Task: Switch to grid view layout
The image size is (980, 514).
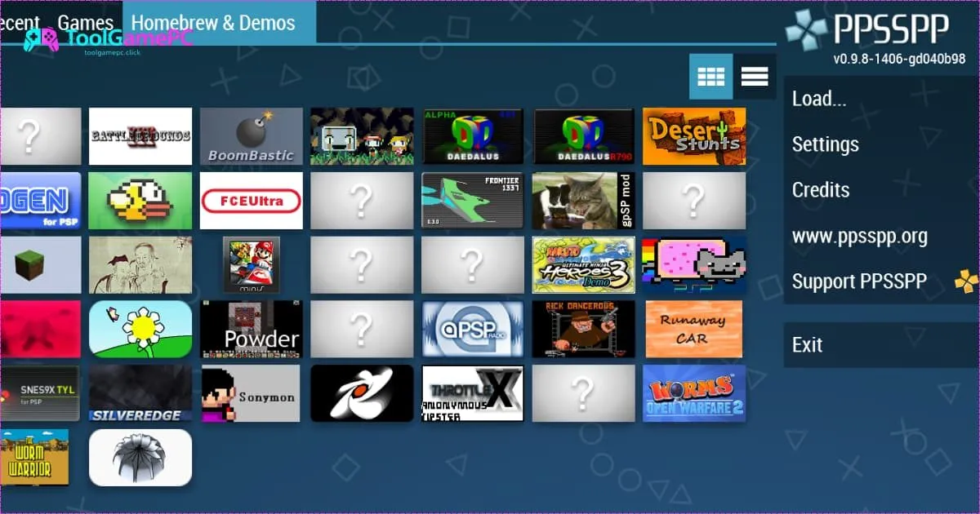Action: (710, 77)
